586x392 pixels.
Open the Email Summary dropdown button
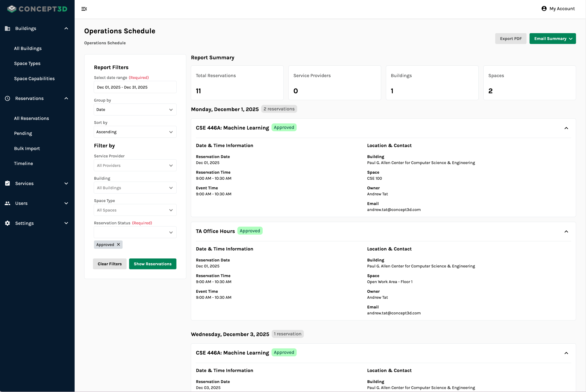[552, 39]
